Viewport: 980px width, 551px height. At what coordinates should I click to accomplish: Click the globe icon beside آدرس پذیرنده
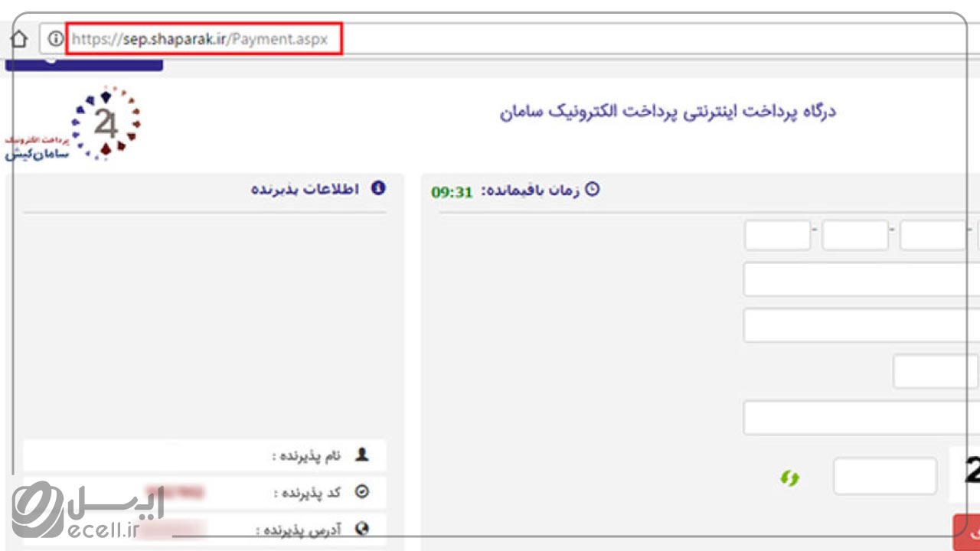click(x=362, y=528)
